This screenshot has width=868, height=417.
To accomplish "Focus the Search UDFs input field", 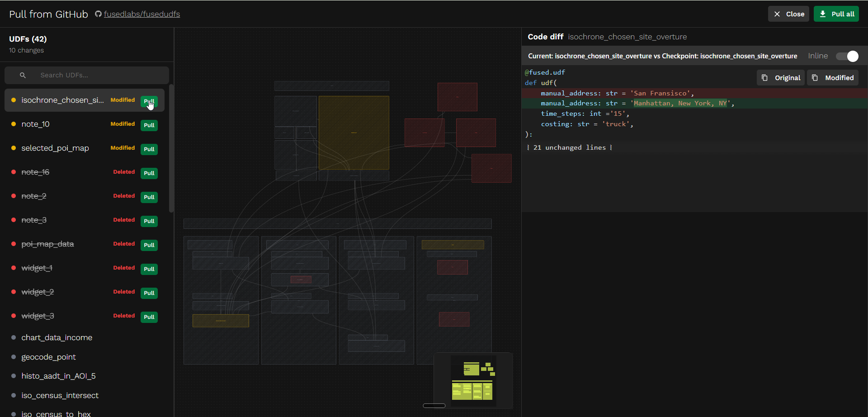I will tap(87, 75).
